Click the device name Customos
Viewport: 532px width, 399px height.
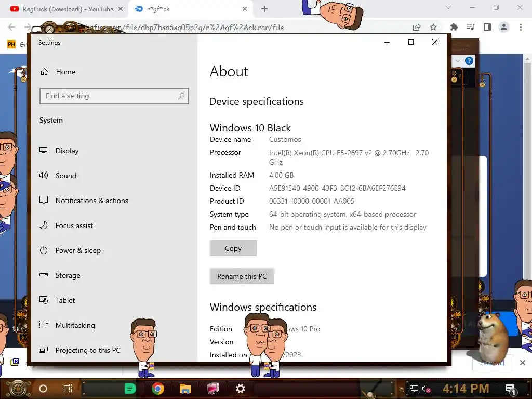pos(285,139)
